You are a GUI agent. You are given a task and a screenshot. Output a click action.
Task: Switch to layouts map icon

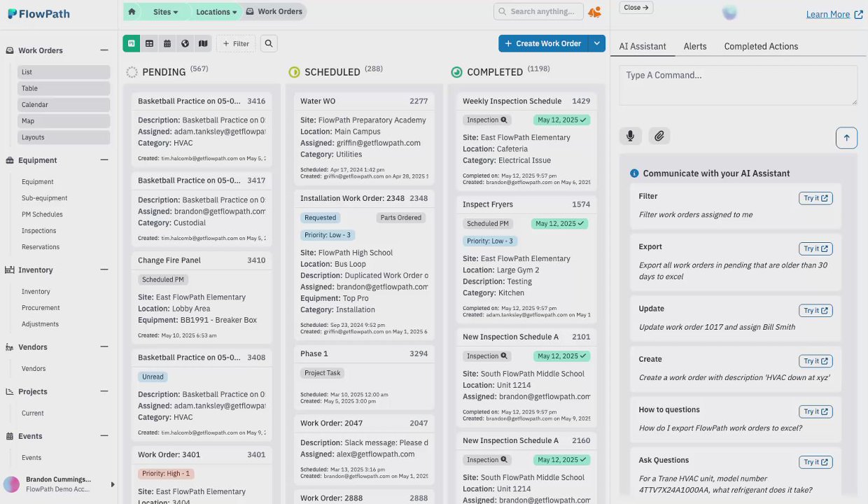[203, 43]
